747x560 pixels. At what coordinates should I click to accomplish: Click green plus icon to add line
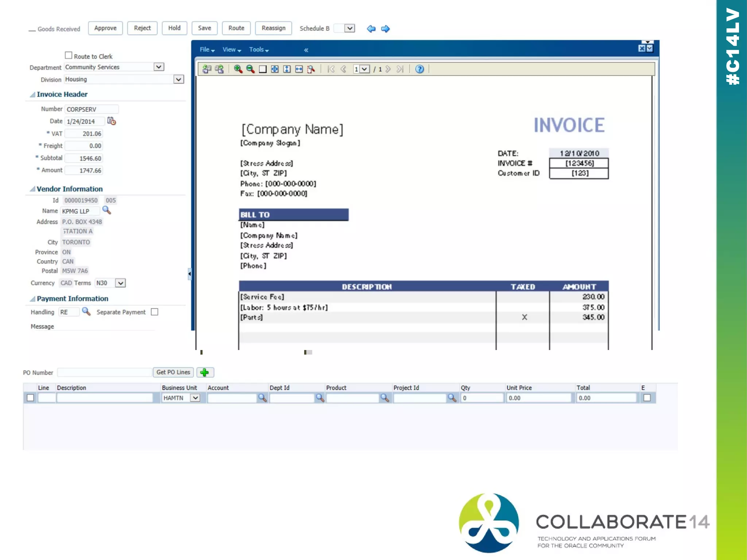205,372
